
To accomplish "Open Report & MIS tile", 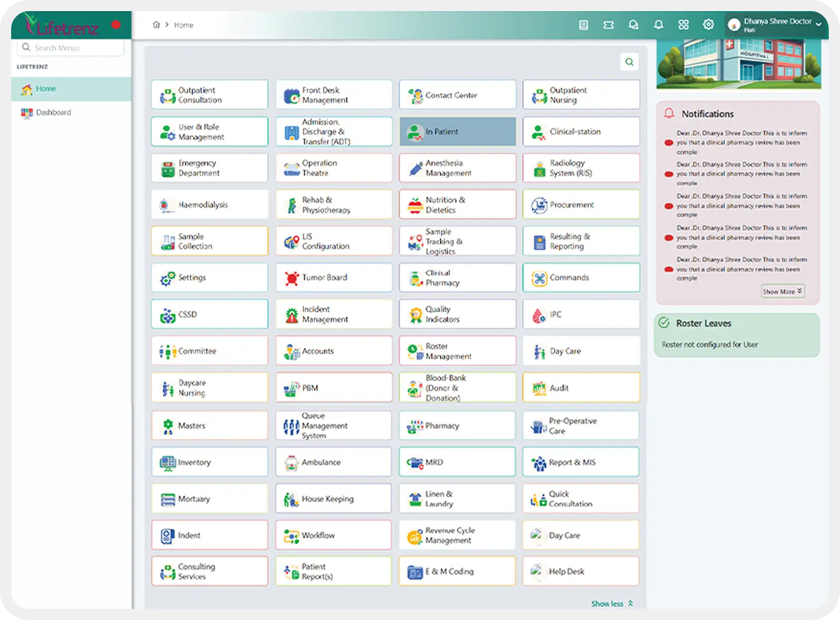I will (x=581, y=462).
